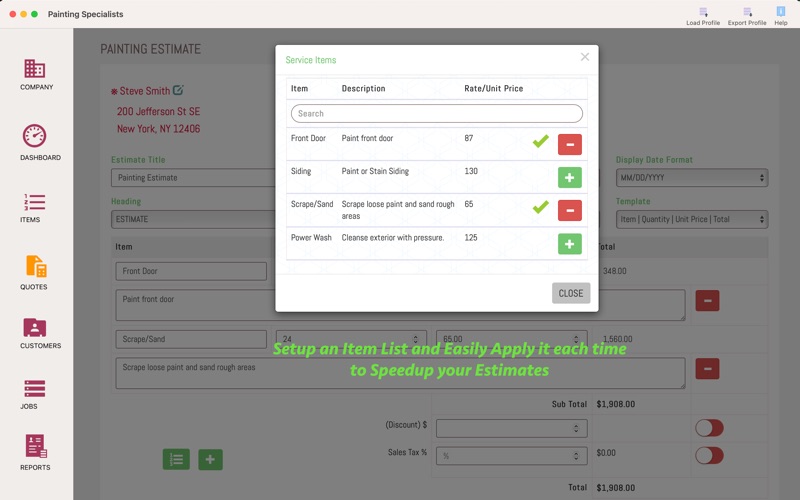Image resolution: width=800 pixels, height=500 pixels.
Task: Click Scrape loose paint description box
Action: click(x=400, y=373)
